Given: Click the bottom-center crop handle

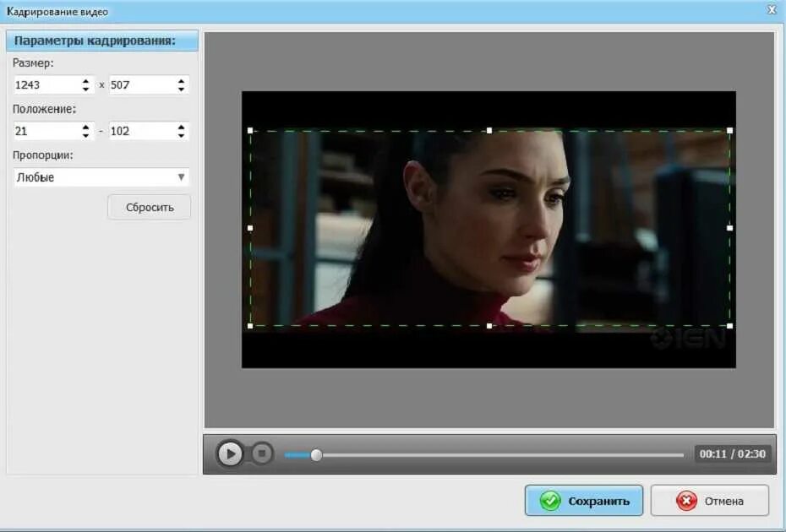Looking at the screenshot, I should [489, 326].
